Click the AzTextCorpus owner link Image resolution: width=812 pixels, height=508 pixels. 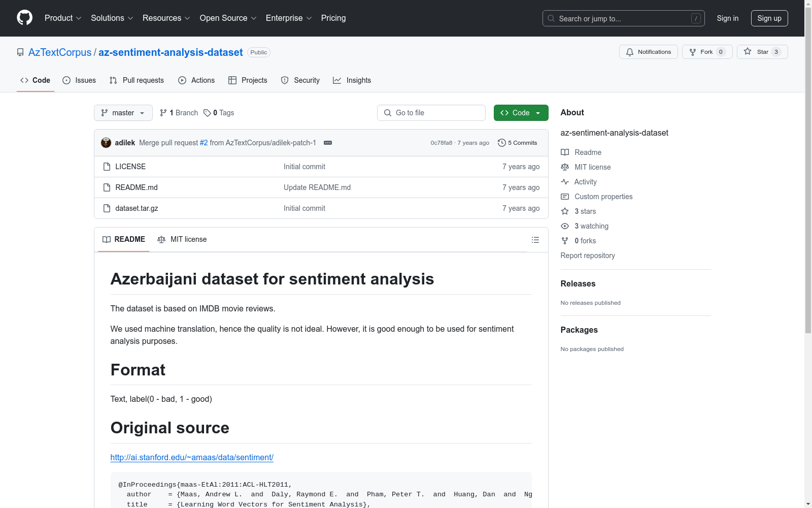coord(60,52)
